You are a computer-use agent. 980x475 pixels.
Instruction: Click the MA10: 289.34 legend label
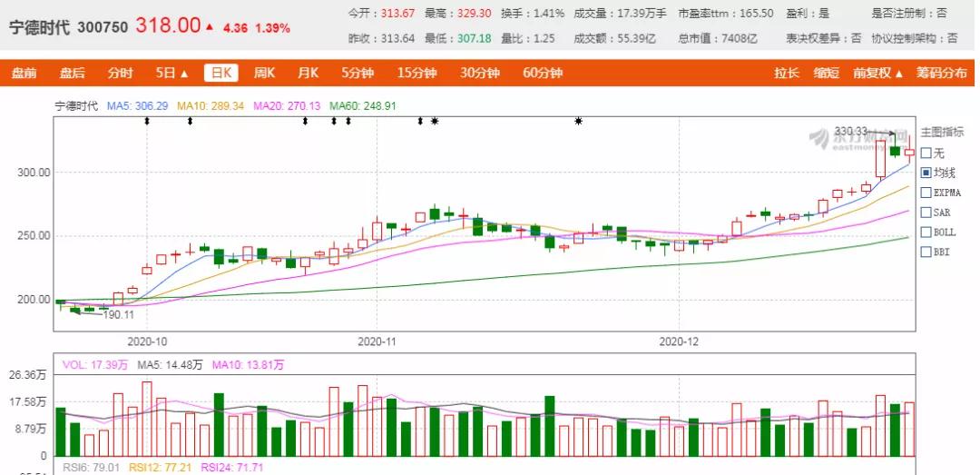point(211,106)
